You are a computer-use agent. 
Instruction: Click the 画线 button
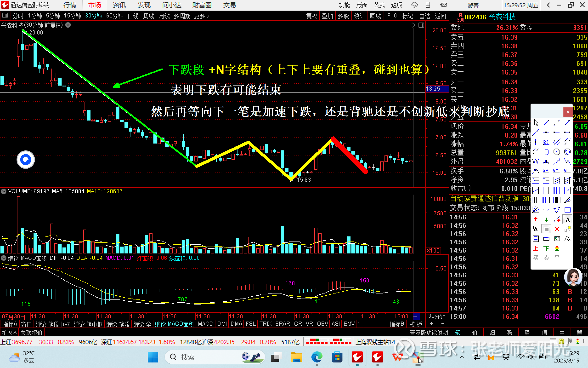click(x=375, y=16)
